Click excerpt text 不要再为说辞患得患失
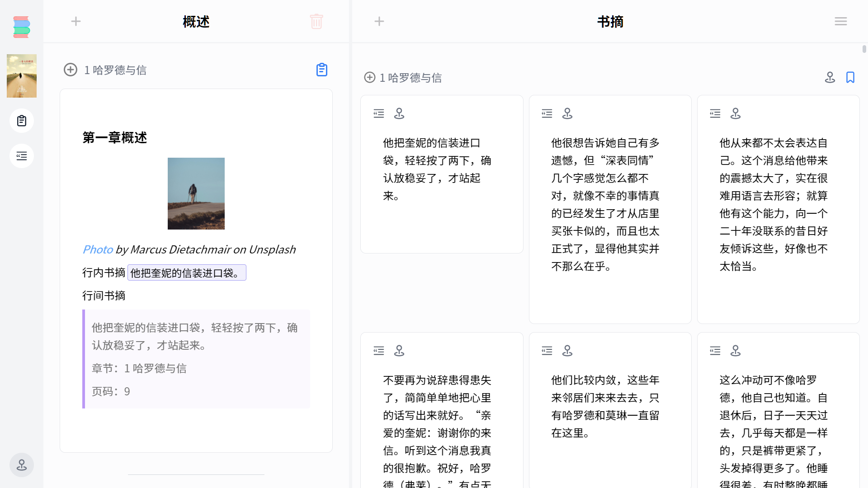 (437, 430)
